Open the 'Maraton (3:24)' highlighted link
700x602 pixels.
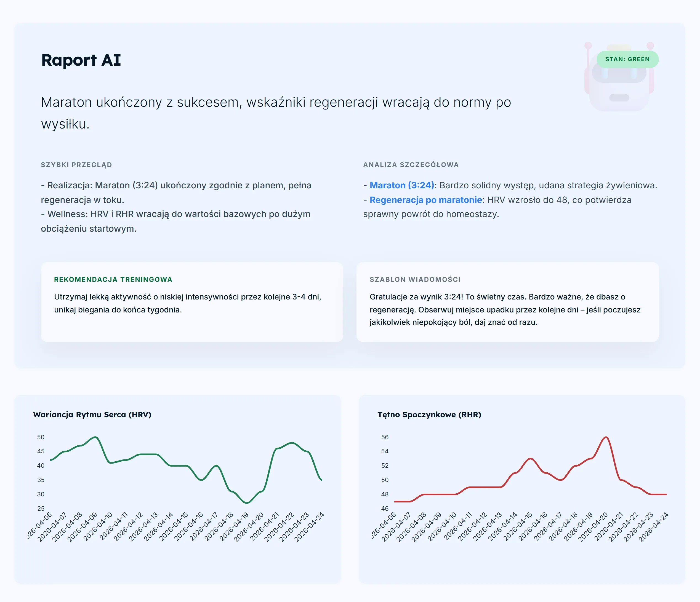point(402,185)
